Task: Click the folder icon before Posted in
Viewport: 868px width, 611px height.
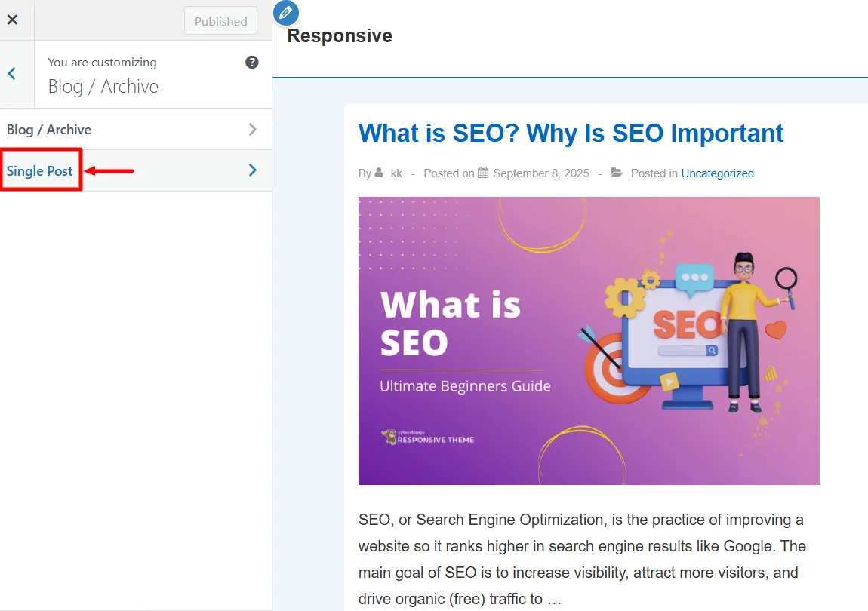Action: click(x=616, y=173)
